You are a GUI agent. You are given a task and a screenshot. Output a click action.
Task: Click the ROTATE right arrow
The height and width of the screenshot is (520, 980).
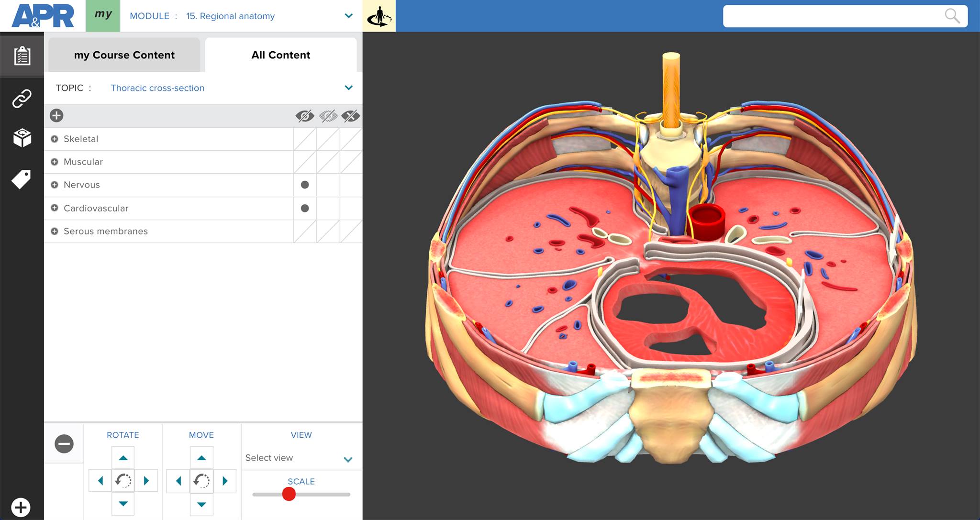[146, 481]
